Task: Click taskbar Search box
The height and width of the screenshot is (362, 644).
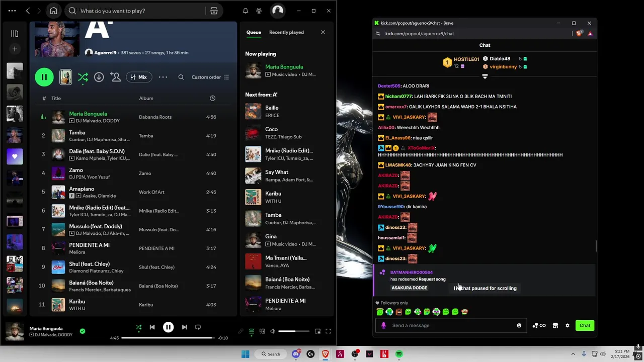Action: [x=271, y=354]
